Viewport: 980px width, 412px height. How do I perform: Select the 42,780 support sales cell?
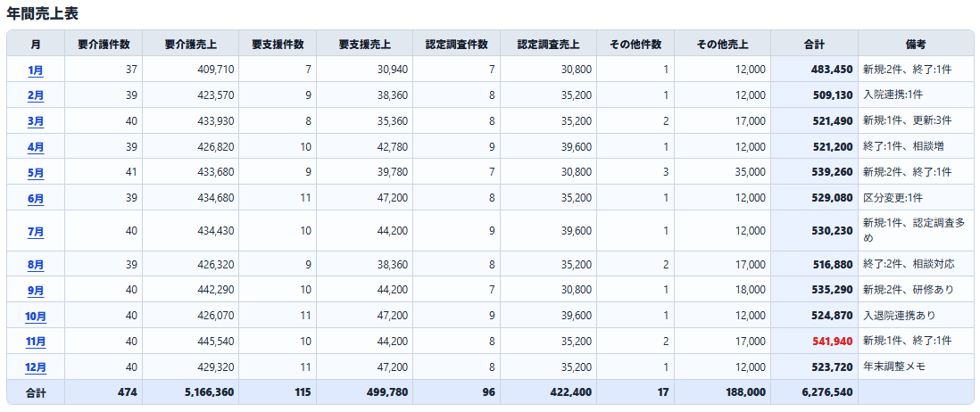364,146
